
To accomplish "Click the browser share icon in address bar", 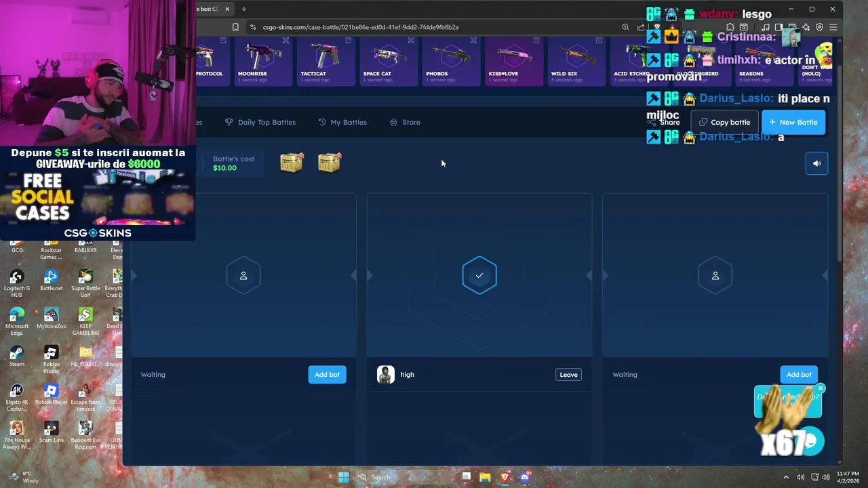I will pos(641,27).
